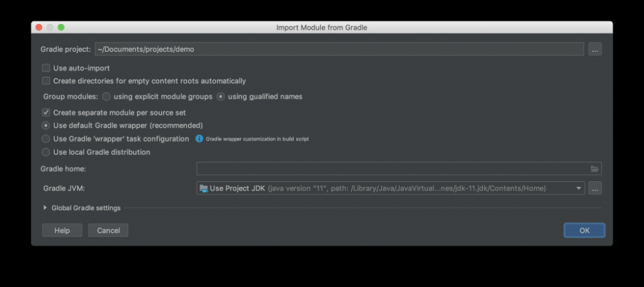
Task: Choose Use default Gradle wrapper option
Action: point(46,125)
